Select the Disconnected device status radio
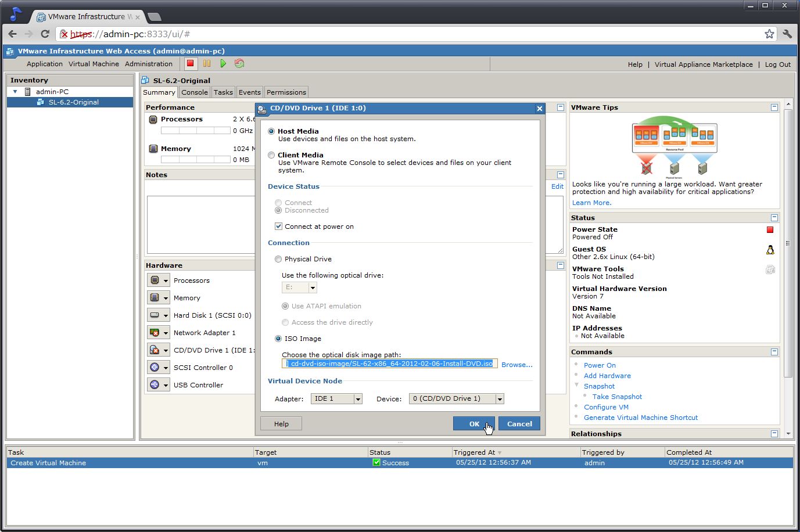Screen dimensions: 800x532 pyautogui.click(x=278, y=210)
